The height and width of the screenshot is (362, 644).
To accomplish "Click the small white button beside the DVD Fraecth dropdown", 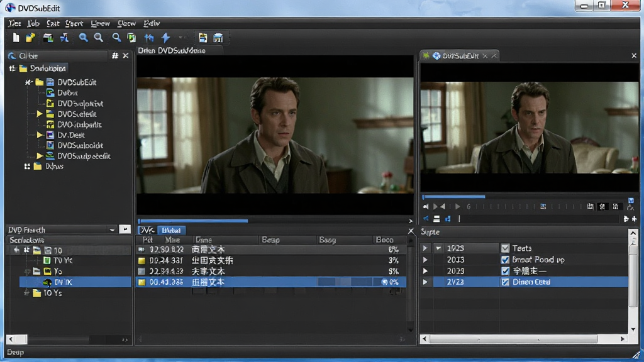I will 125,229.
